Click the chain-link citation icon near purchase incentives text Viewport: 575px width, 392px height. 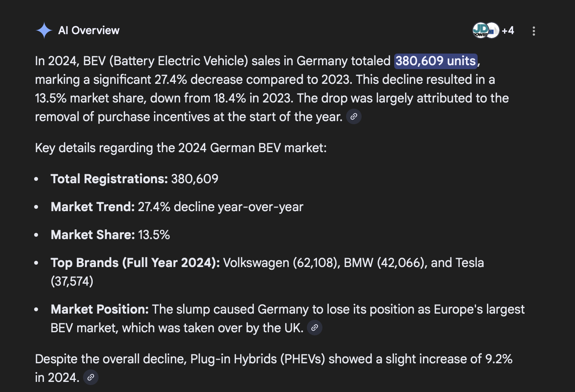click(353, 116)
